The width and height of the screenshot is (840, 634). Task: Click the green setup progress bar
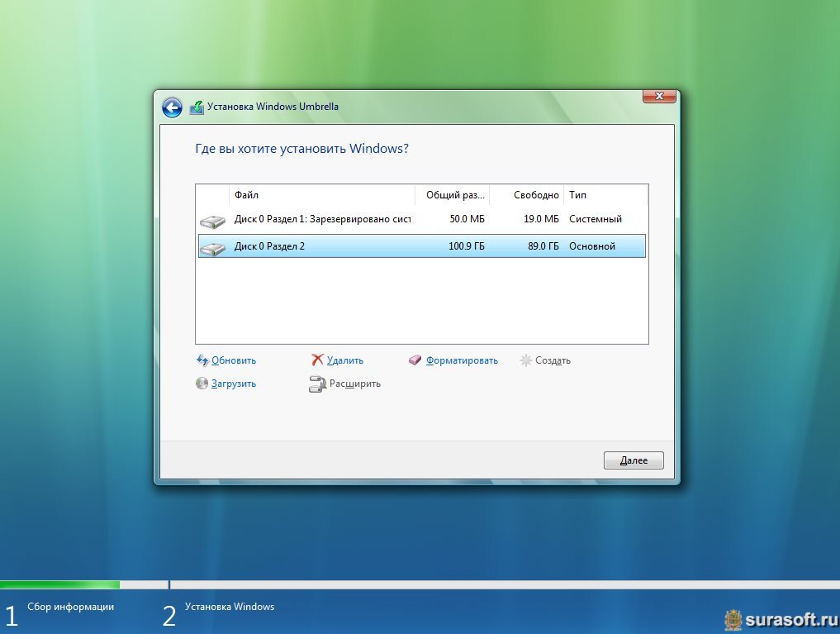click(60, 584)
